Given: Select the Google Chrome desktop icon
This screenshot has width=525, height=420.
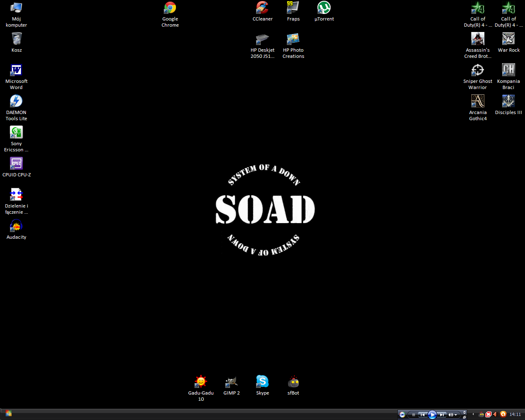Looking at the screenshot, I should coord(170,14).
